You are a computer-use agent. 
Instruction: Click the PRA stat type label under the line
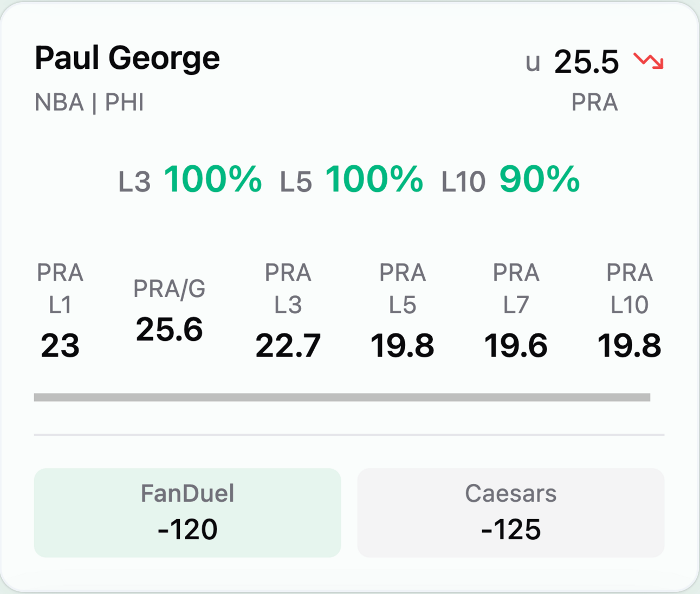coord(595,102)
